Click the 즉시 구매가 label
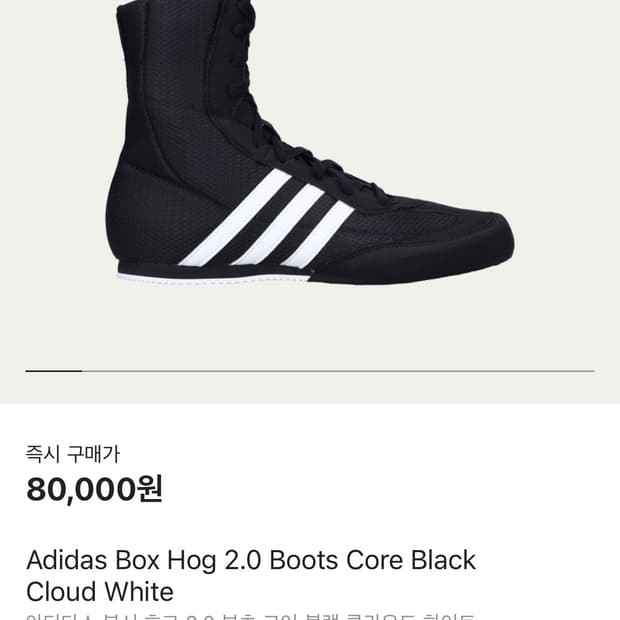The height and width of the screenshot is (620, 620). click(73, 454)
